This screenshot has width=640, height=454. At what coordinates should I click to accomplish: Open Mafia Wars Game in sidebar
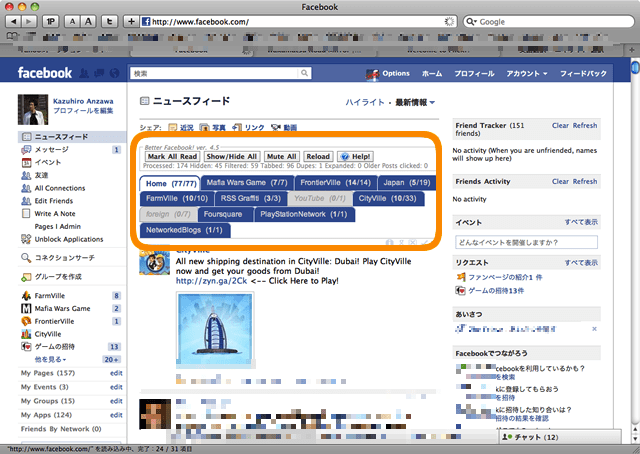tap(62, 308)
